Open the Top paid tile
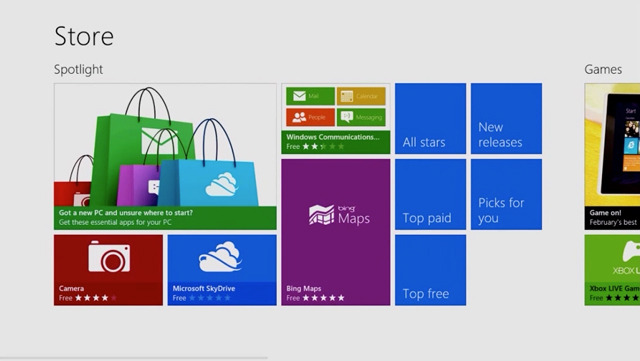 pyautogui.click(x=430, y=194)
